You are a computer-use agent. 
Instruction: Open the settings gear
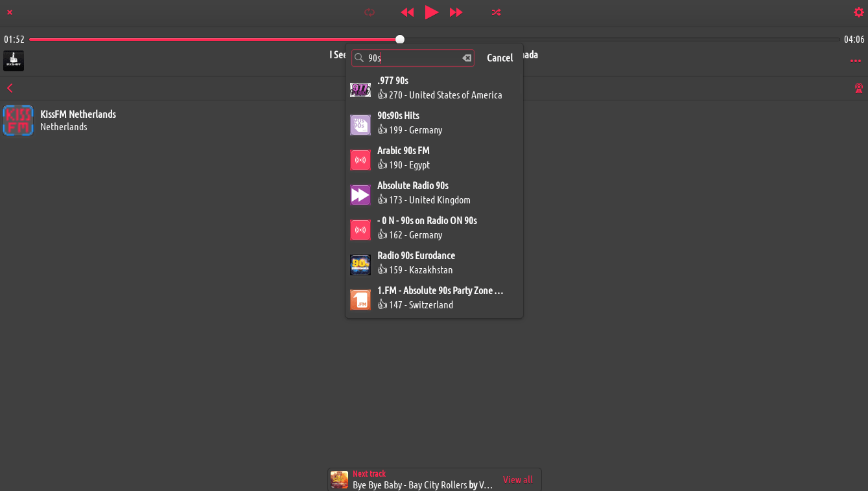(858, 12)
